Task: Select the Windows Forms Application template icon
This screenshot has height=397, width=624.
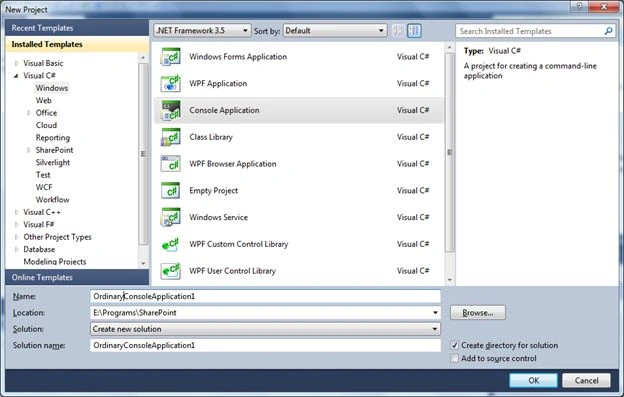Action: 170,57
